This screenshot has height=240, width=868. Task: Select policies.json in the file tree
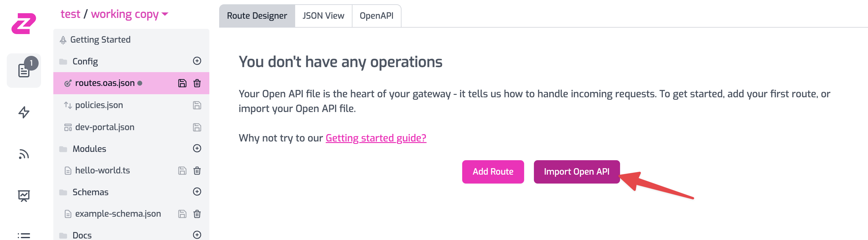[x=99, y=105]
